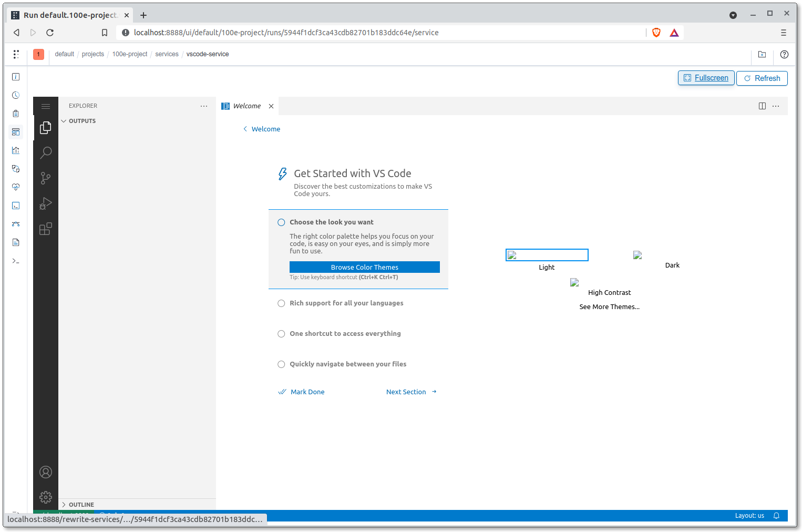The image size is (802, 532).
Task: Open the app grid dots menu
Action: (16, 54)
